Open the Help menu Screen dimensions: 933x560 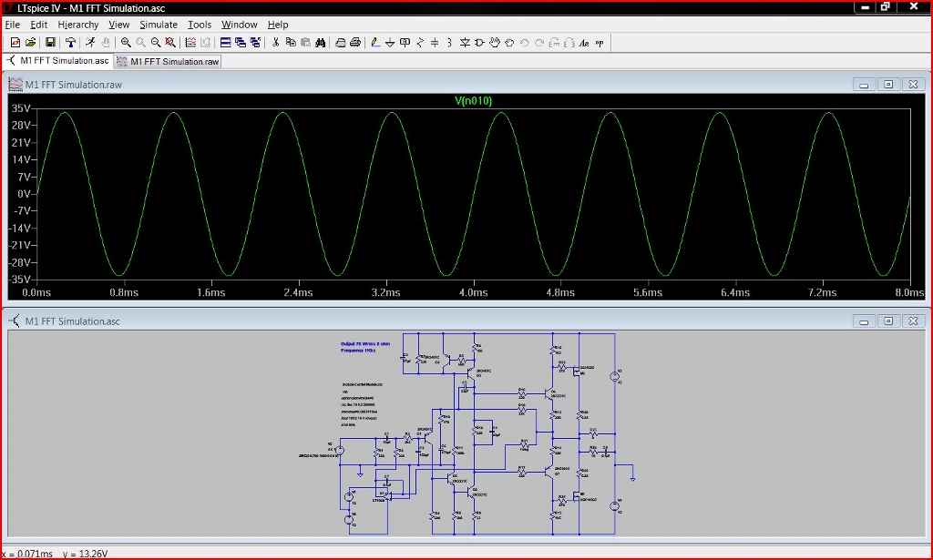pos(278,25)
